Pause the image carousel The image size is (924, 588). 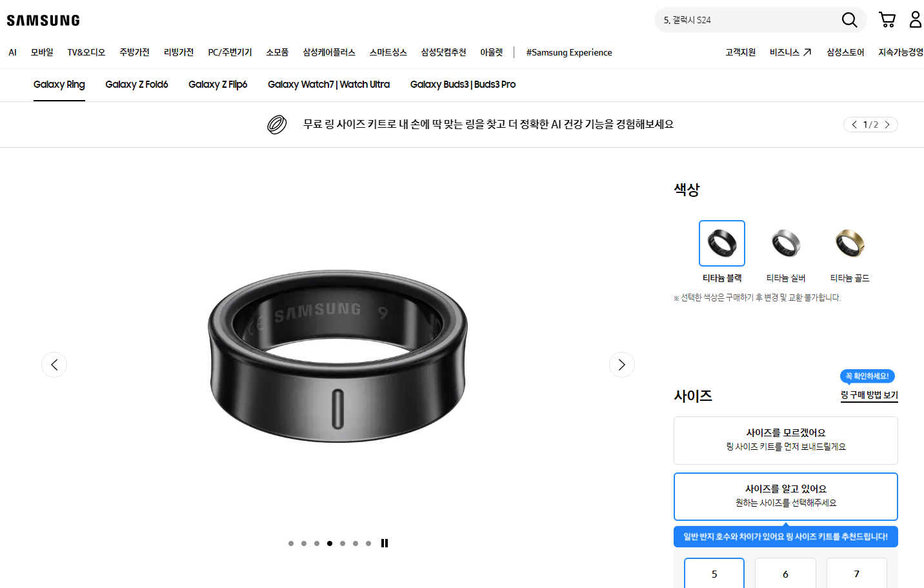pyautogui.click(x=385, y=543)
